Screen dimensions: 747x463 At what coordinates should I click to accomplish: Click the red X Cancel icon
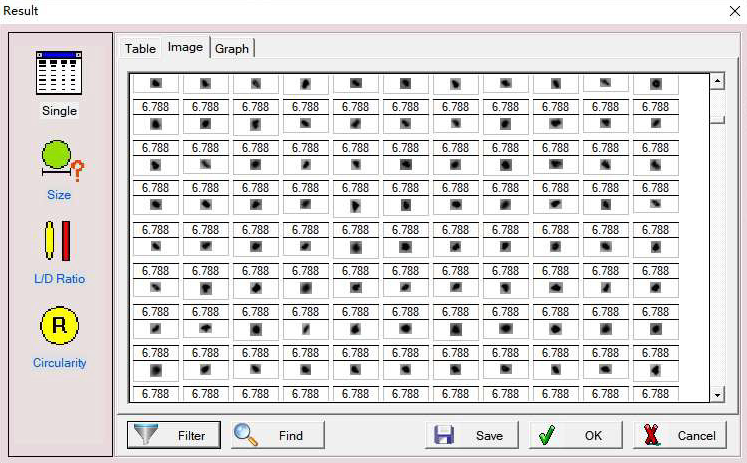(x=651, y=435)
